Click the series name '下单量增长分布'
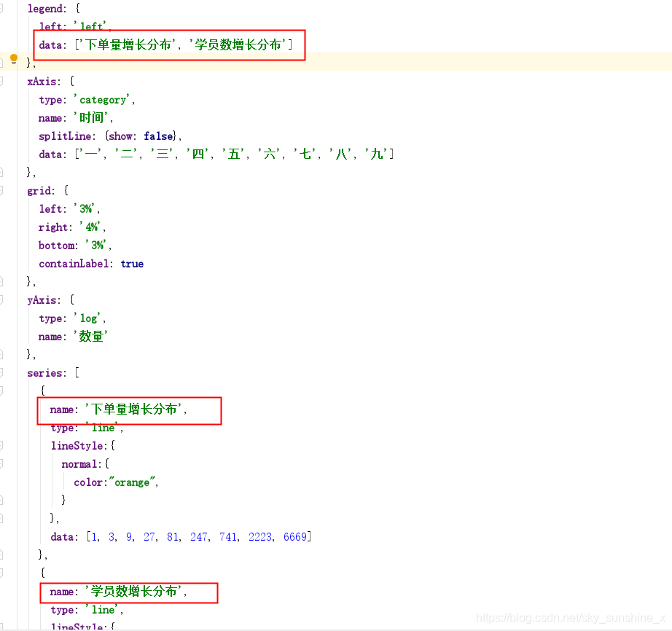The image size is (672, 631). coord(133,409)
